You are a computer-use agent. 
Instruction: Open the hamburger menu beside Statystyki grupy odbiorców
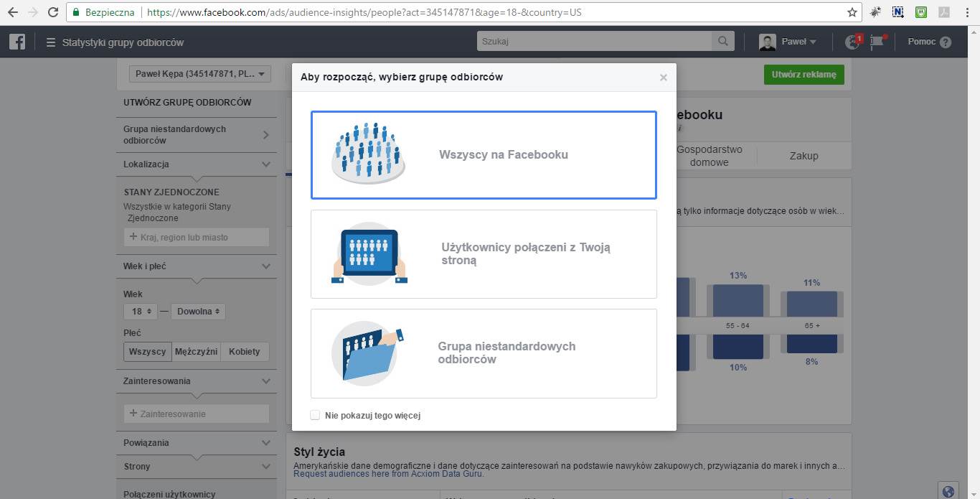point(50,42)
